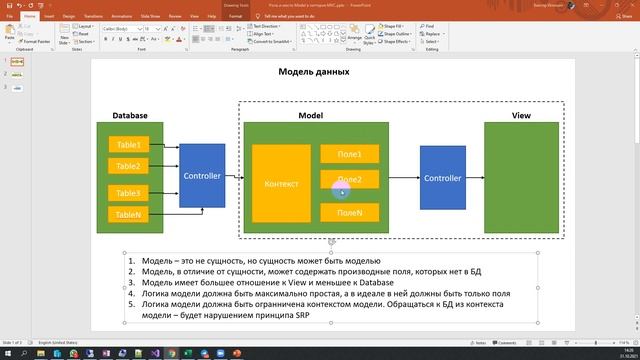Expand the shapes gallery More arrow
Viewport: 640px width, 360px height.
click(343, 41)
